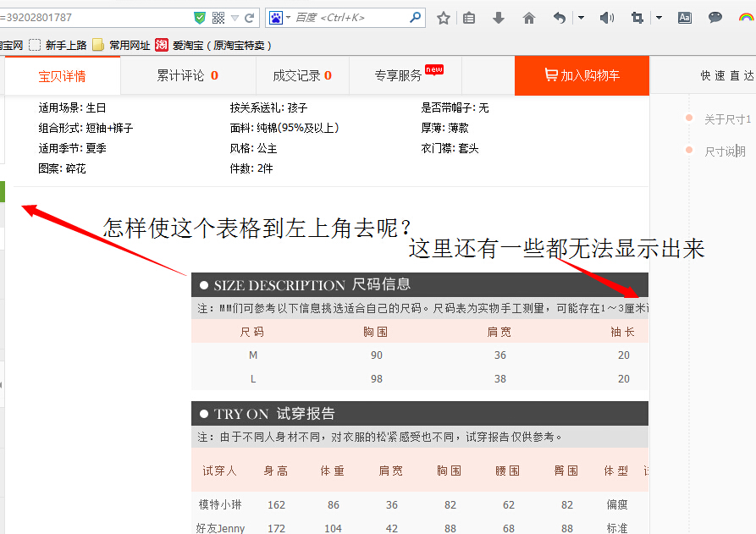The image size is (756, 534).
Task: Open the 爱淘宝 bookmark
Action: 213,46
